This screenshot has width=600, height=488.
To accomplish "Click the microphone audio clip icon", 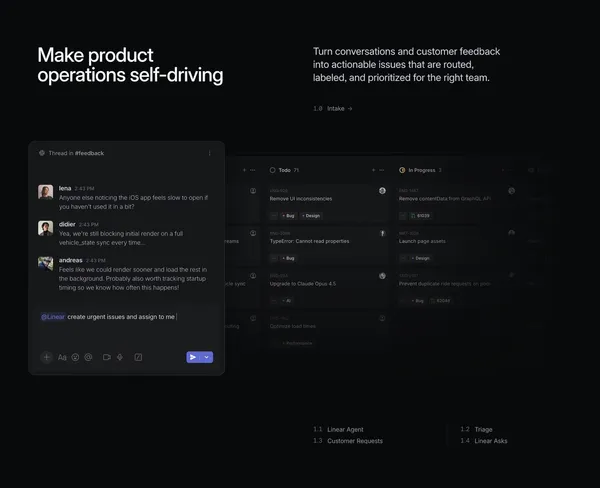I will pos(120,357).
